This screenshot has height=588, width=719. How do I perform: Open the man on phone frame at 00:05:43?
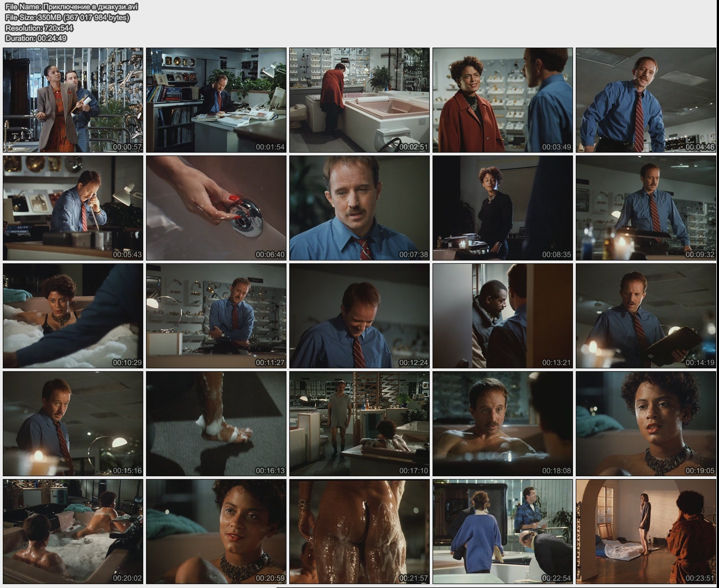coord(73,208)
